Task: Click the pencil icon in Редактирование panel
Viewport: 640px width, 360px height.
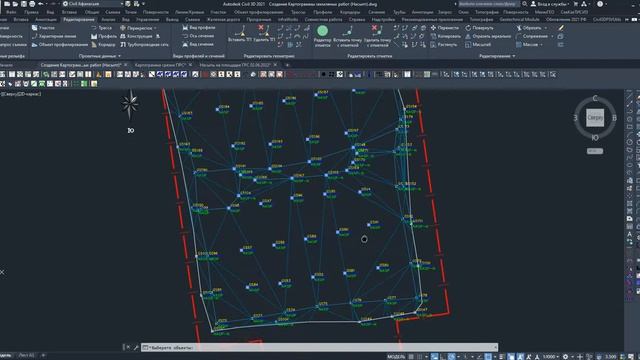Action: coord(561,28)
